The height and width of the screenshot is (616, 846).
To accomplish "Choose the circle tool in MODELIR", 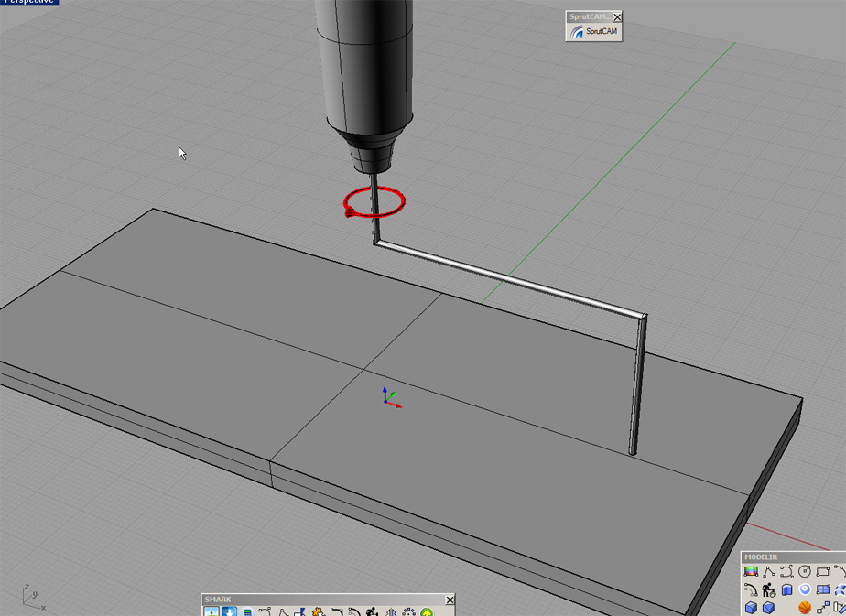I will pos(805,572).
